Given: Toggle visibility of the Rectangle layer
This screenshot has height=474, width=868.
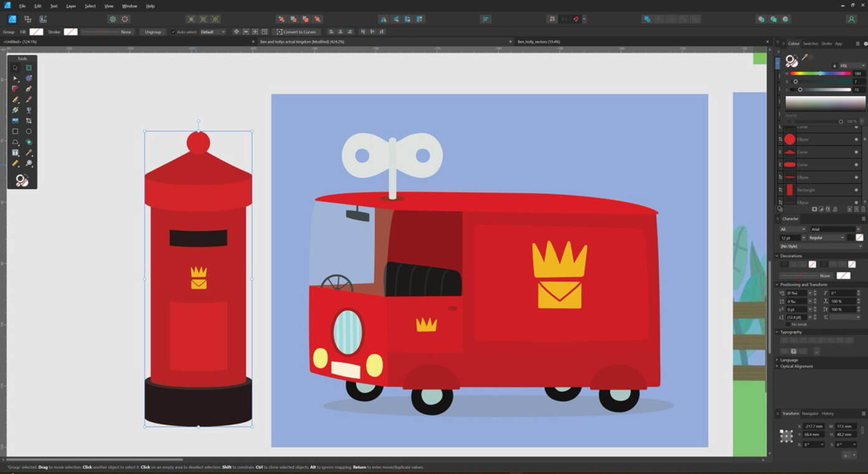Looking at the screenshot, I should tap(856, 190).
